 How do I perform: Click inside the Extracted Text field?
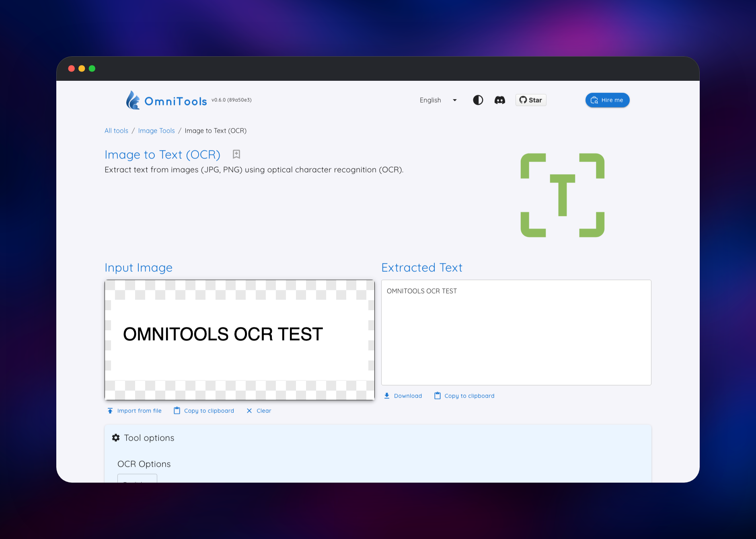516,332
